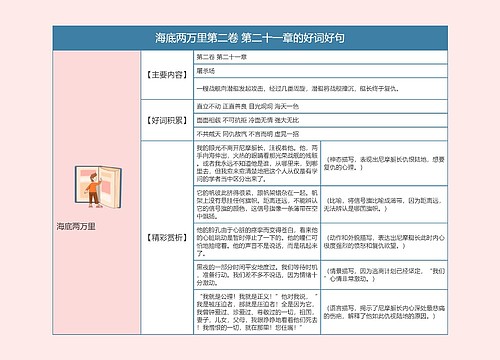This screenshot has width=500, height=360.
Task: Select the excerpt starting 黑夜的一部分时间
Action: click(257, 275)
